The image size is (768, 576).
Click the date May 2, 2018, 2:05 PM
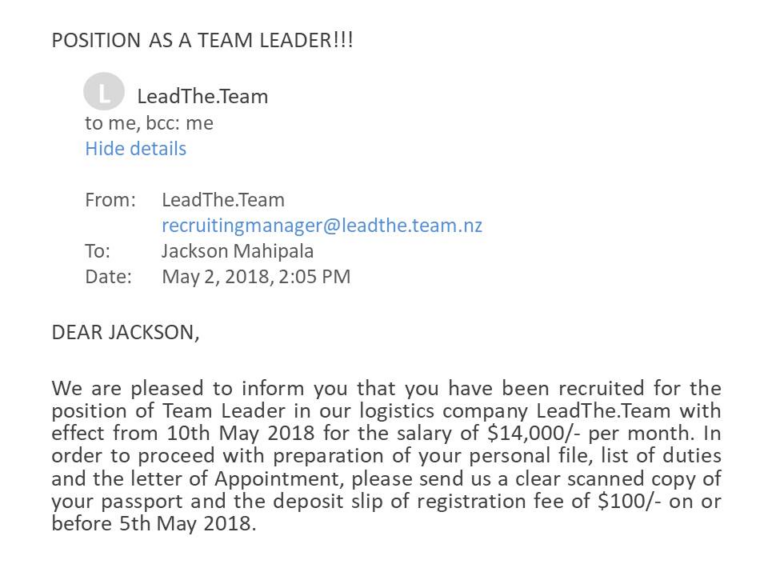(x=256, y=277)
